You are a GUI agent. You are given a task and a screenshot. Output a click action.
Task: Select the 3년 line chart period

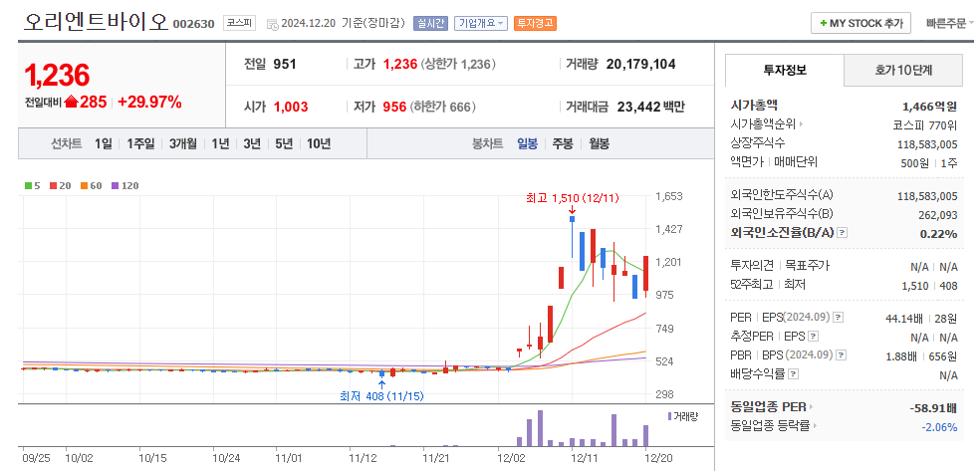point(252,143)
